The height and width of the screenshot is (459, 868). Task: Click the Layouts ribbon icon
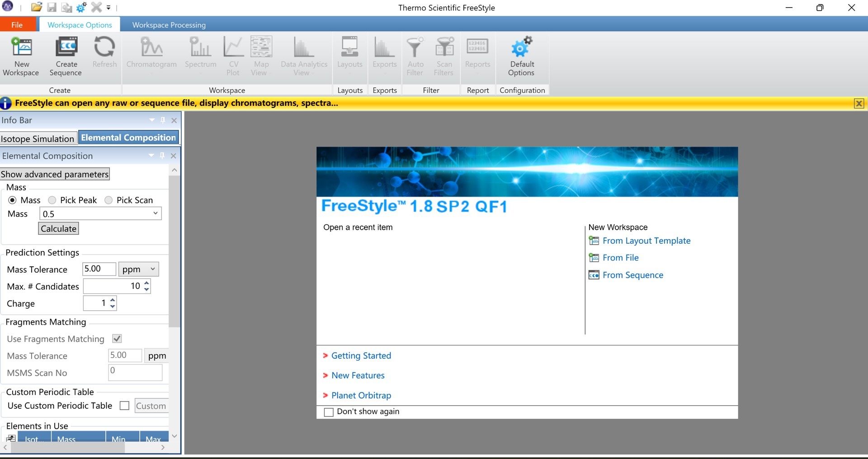[x=349, y=47]
